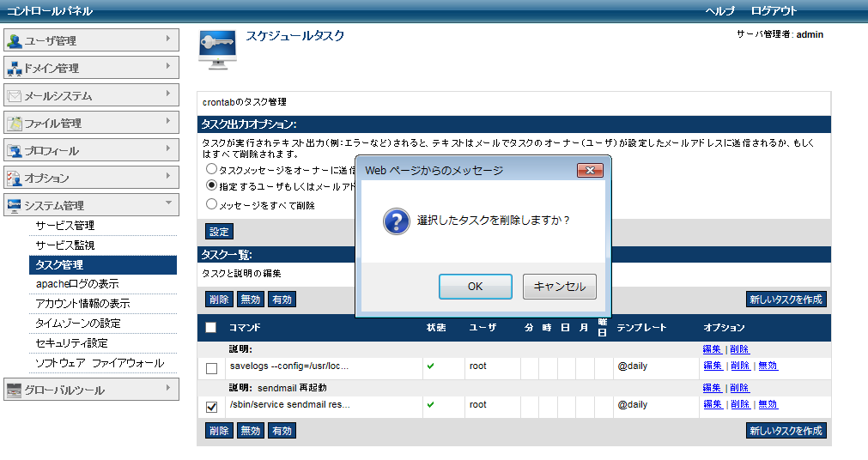
Task: Click the オプション options icon
Action: (x=15, y=179)
